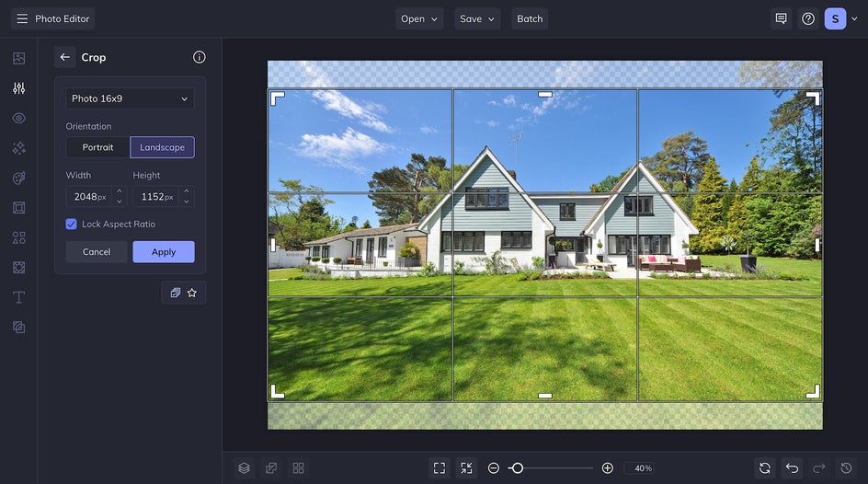
Task: Open the history clock icon
Action: 847,468
